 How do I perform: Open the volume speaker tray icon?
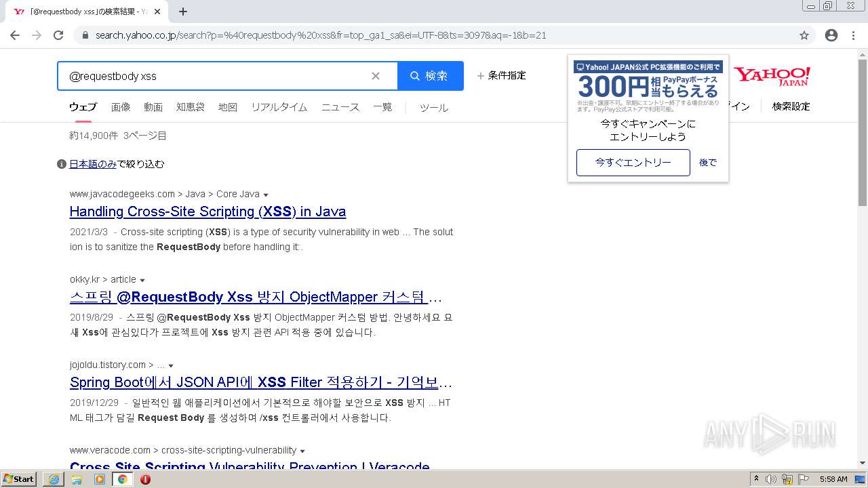[771, 479]
